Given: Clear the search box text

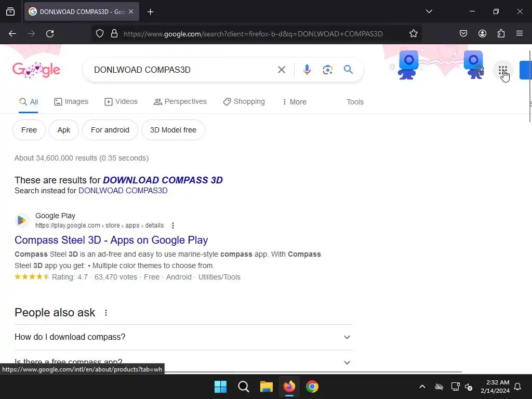Looking at the screenshot, I should pyautogui.click(x=281, y=70).
